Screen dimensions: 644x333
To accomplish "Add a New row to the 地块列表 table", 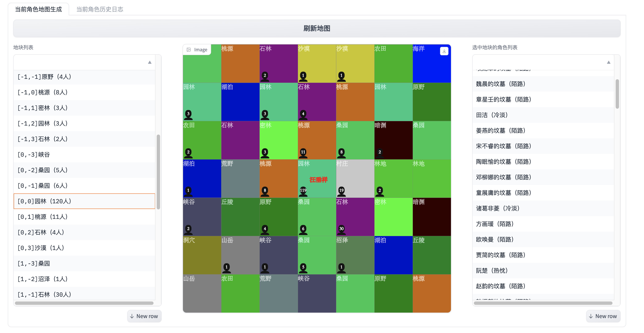I will (144, 316).
